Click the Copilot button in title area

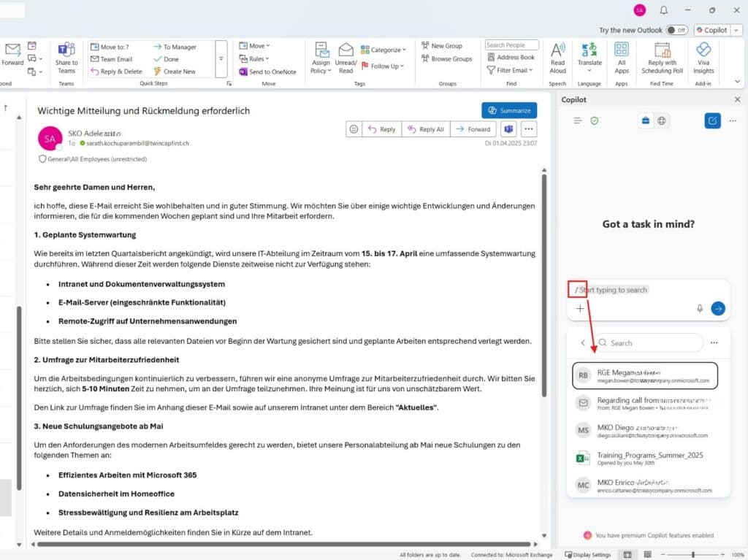[x=711, y=30]
